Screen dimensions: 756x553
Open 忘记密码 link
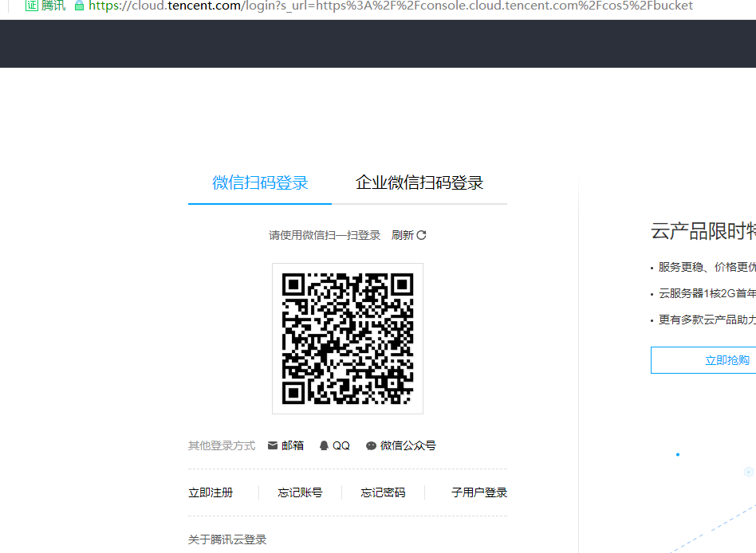coord(383,492)
